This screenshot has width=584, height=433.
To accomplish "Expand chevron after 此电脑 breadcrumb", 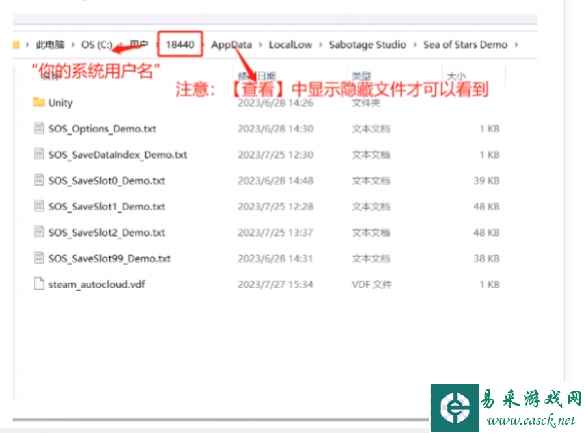I will click(73, 45).
